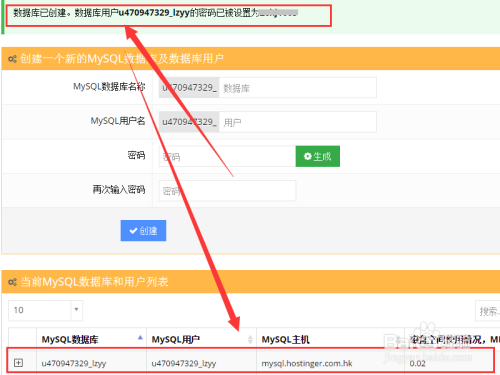Click host cell mysql.hostinger.com.hk

click(307, 363)
